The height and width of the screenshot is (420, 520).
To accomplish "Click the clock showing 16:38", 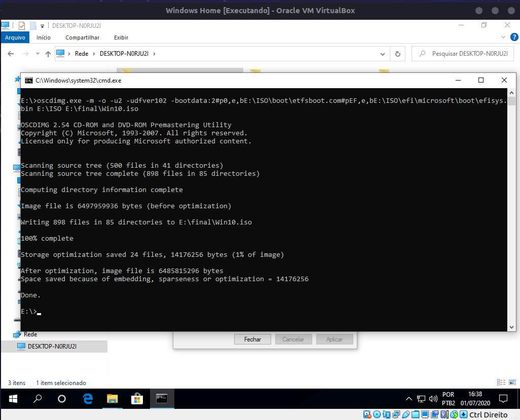I will pyautogui.click(x=475, y=394).
